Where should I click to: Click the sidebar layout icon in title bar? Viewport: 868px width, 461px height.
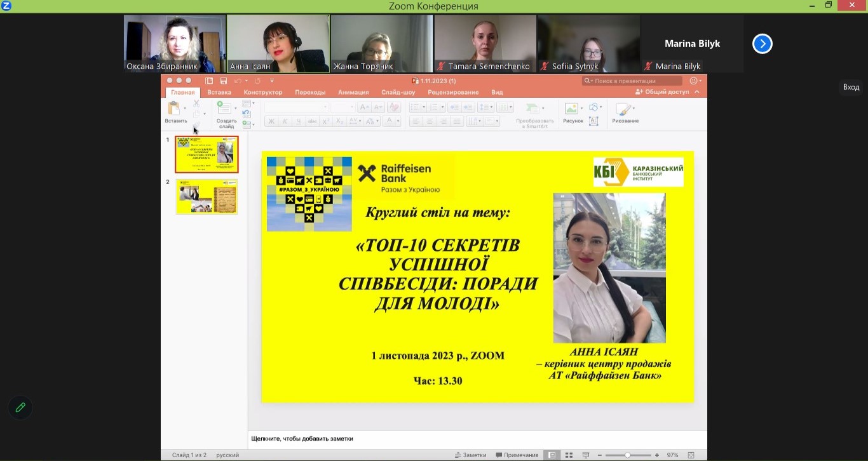209,81
